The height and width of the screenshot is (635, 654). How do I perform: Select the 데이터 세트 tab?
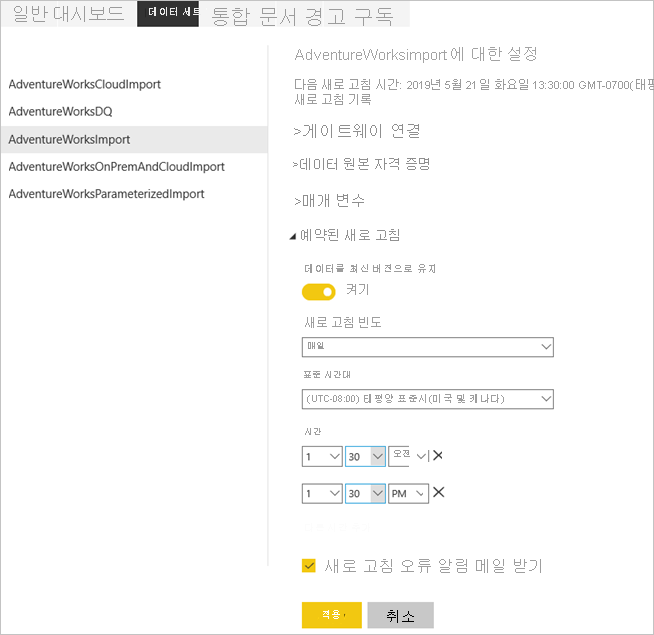pyautogui.click(x=168, y=14)
